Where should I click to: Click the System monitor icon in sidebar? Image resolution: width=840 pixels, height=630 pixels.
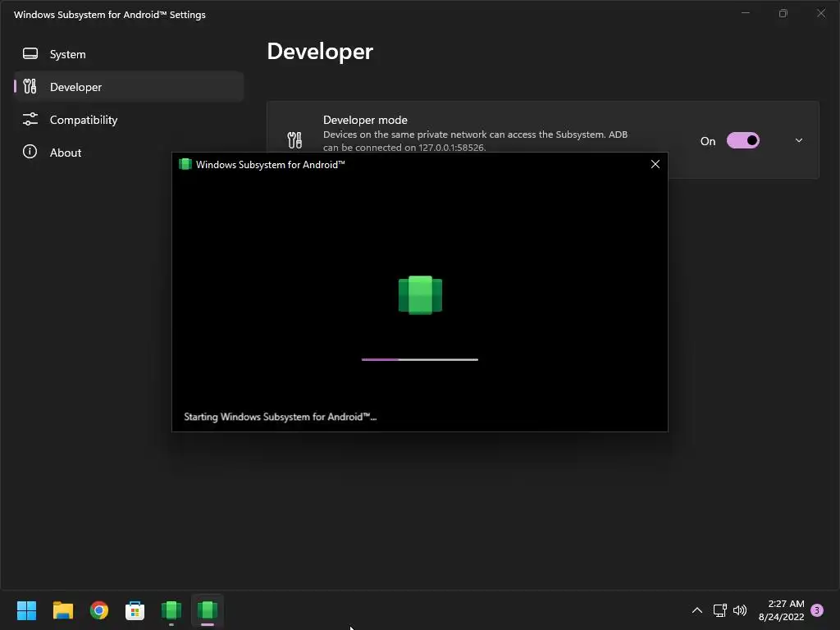(x=30, y=53)
